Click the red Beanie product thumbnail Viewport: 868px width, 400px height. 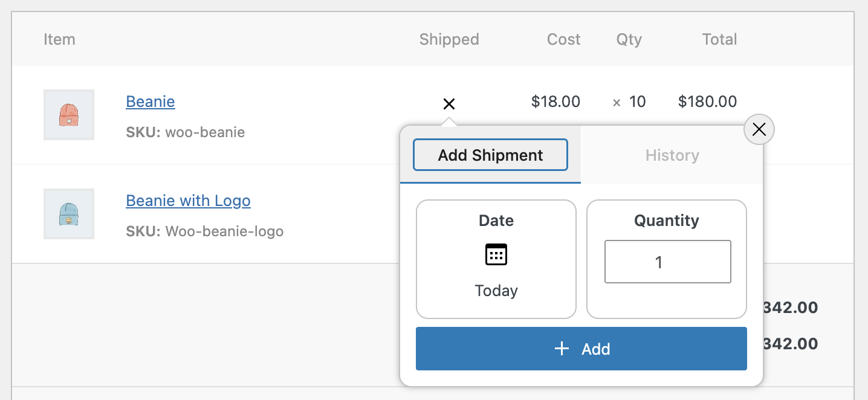click(69, 115)
